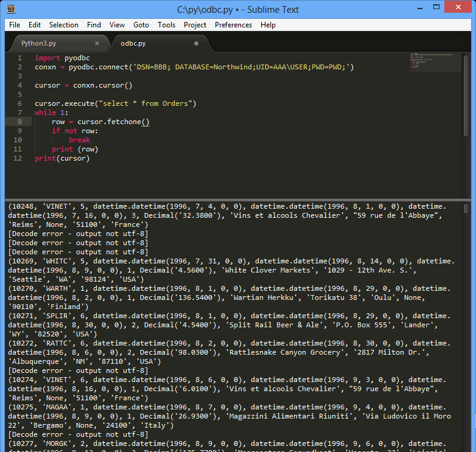This screenshot has width=476, height=452.
Task: Maximize the Sublime Text window
Action: coord(436,7)
